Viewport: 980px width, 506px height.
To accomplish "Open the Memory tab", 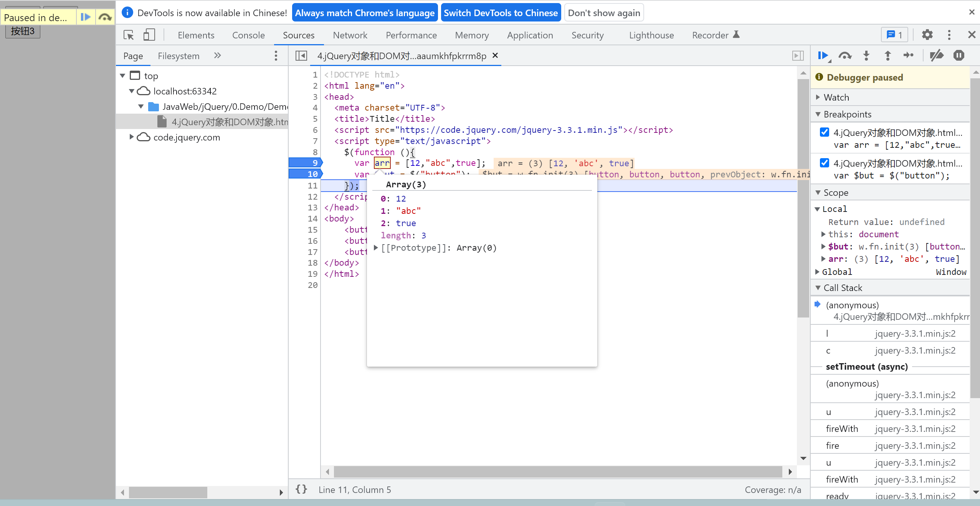I will pyautogui.click(x=472, y=35).
